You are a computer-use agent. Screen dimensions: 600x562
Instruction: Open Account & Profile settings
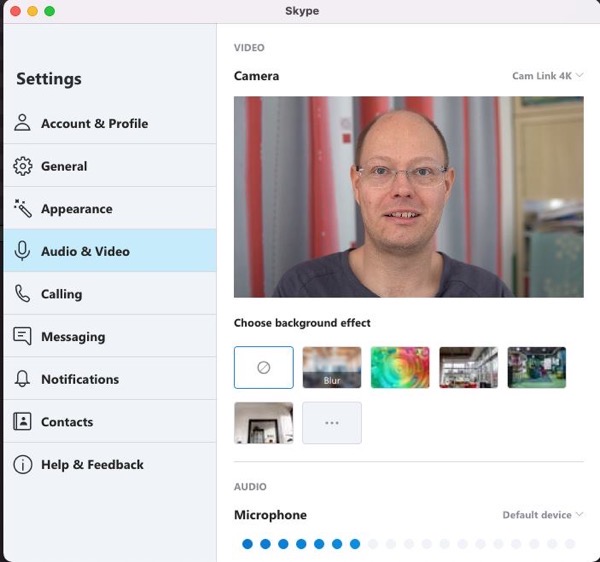tap(110, 123)
